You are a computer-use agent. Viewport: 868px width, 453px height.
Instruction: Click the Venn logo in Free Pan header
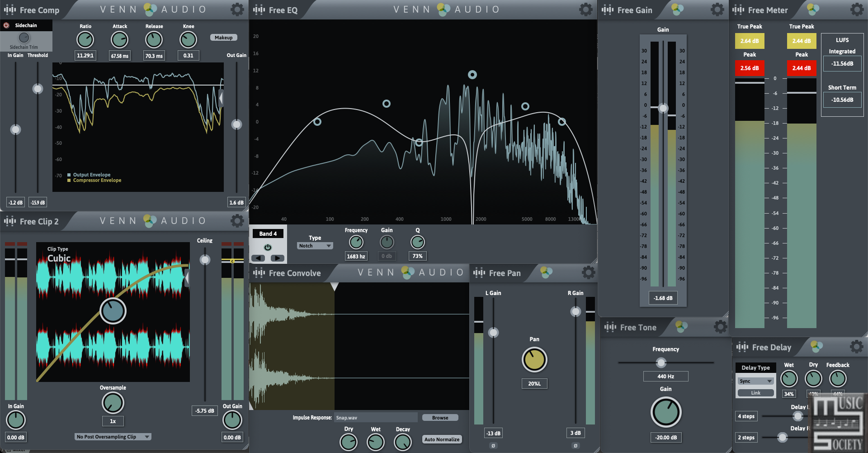546,272
